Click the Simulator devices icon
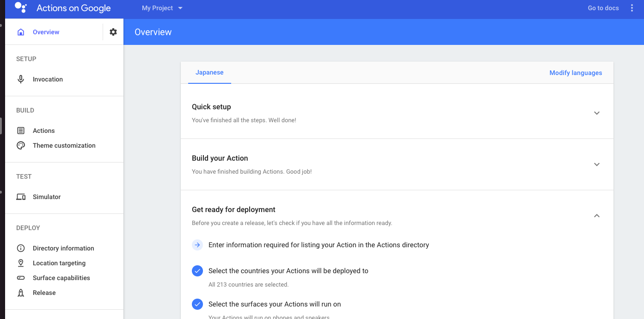Screen dimensions: 644x319 tap(21, 197)
